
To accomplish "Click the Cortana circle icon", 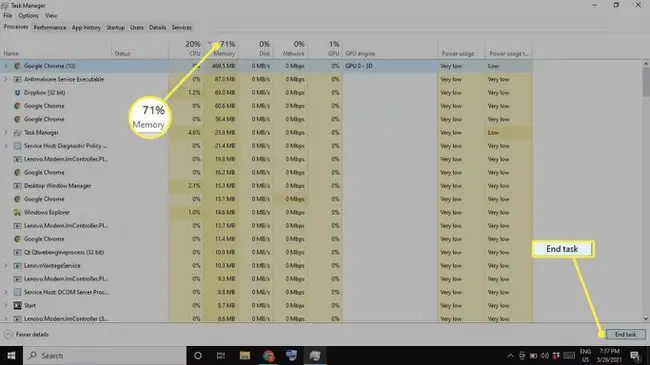I will [x=198, y=355].
